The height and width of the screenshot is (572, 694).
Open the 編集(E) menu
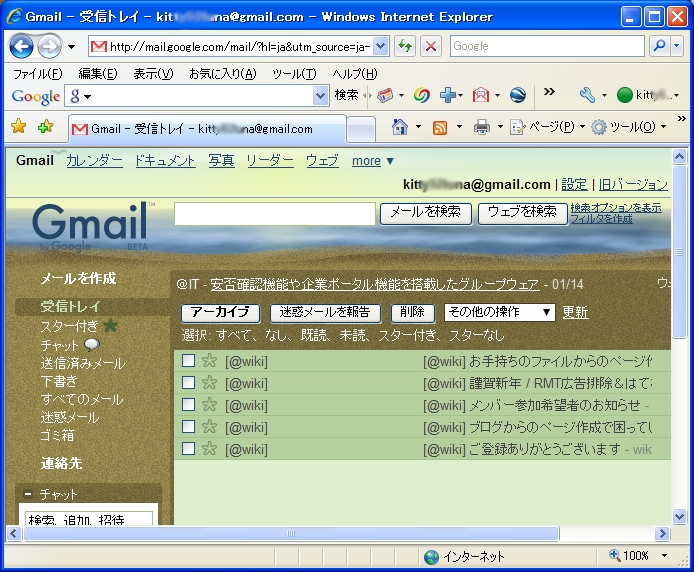click(98, 73)
